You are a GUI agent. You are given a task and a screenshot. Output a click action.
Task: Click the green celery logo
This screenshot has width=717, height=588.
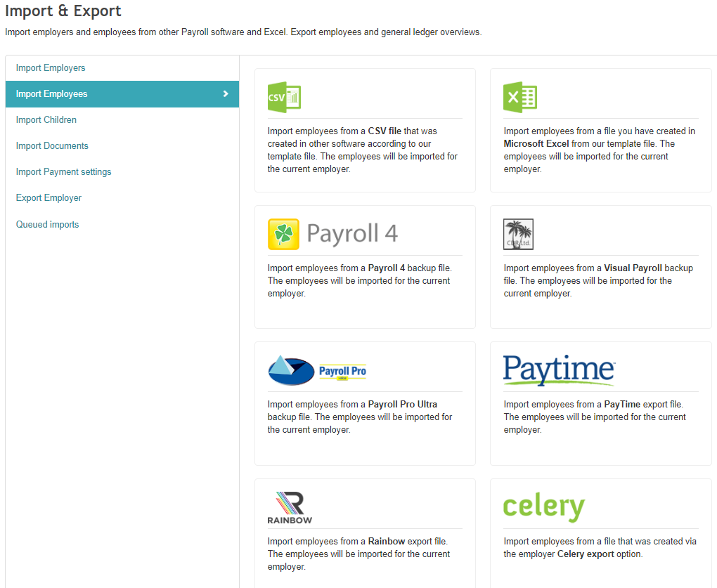point(543,507)
